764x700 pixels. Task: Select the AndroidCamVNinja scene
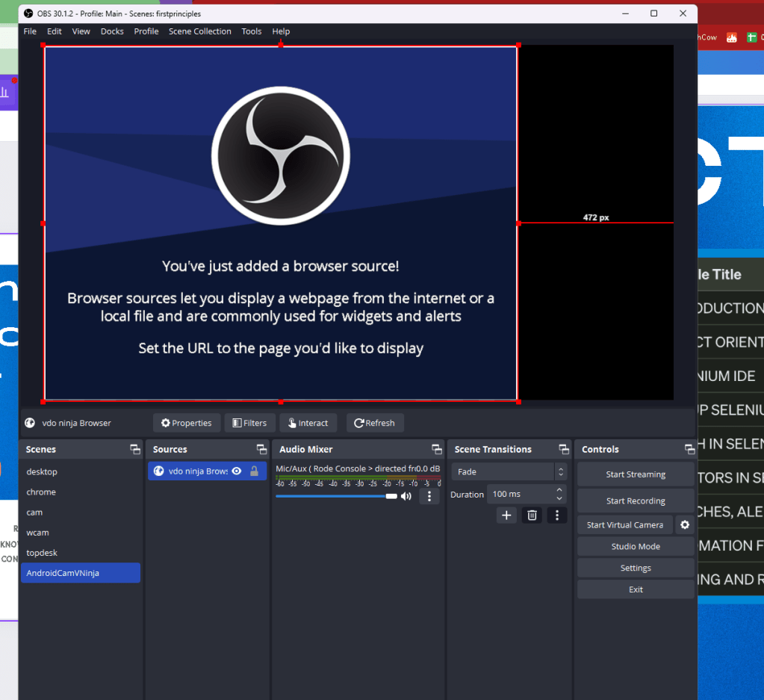[81, 573]
